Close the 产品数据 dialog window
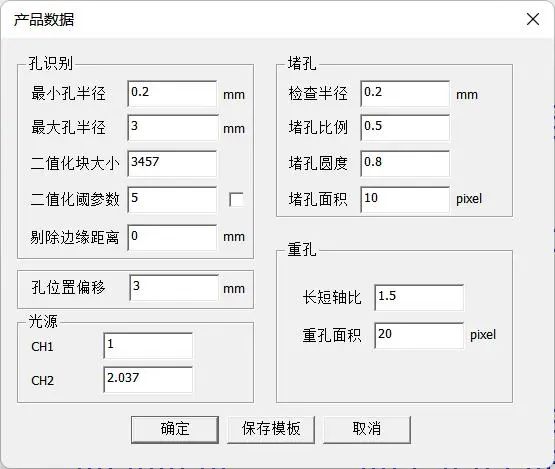This screenshot has width=555, height=469. pos(533,19)
